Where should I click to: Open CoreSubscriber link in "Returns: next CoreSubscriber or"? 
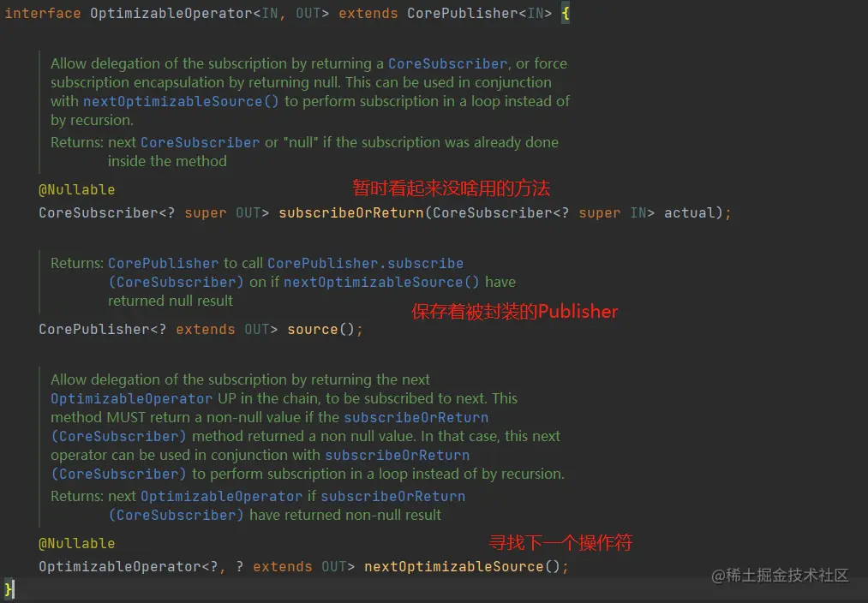click(x=200, y=142)
